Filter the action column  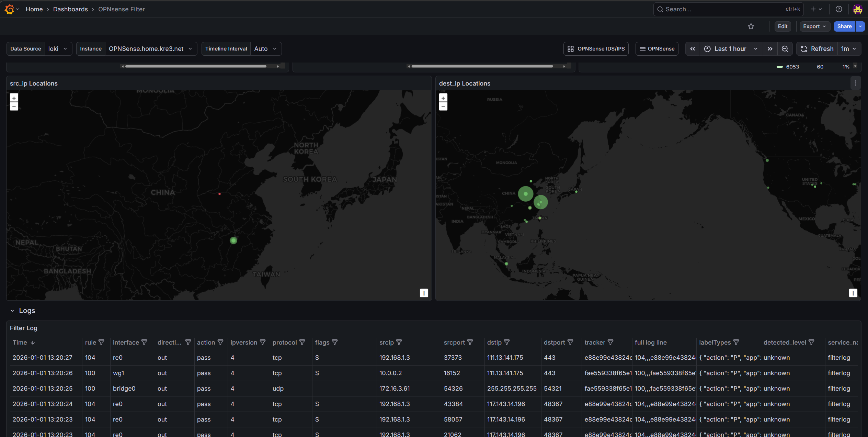220,342
